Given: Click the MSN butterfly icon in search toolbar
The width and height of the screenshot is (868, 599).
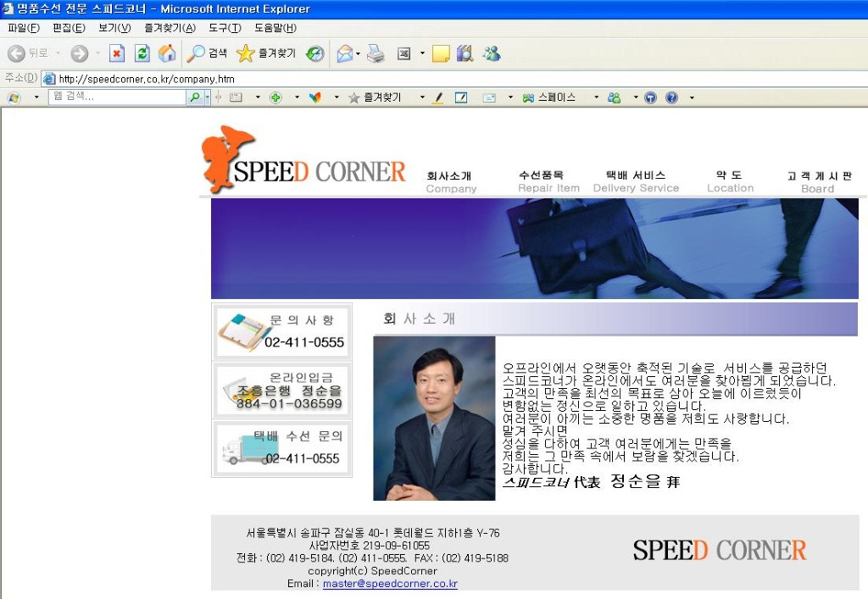Looking at the screenshot, I should [x=315, y=98].
